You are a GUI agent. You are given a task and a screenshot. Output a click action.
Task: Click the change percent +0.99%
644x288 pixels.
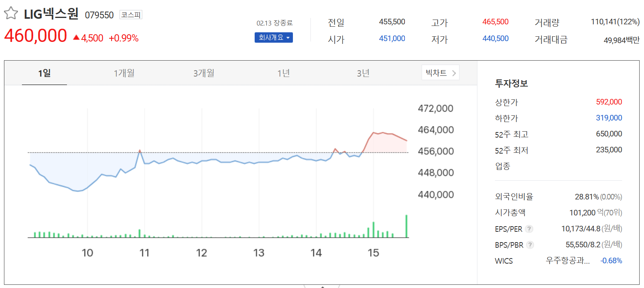[124, 38]
